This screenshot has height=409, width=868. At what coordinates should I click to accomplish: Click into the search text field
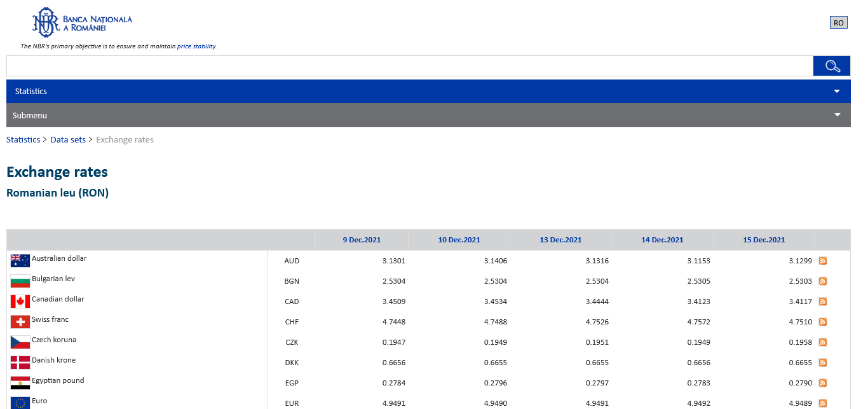click(409, 66)
